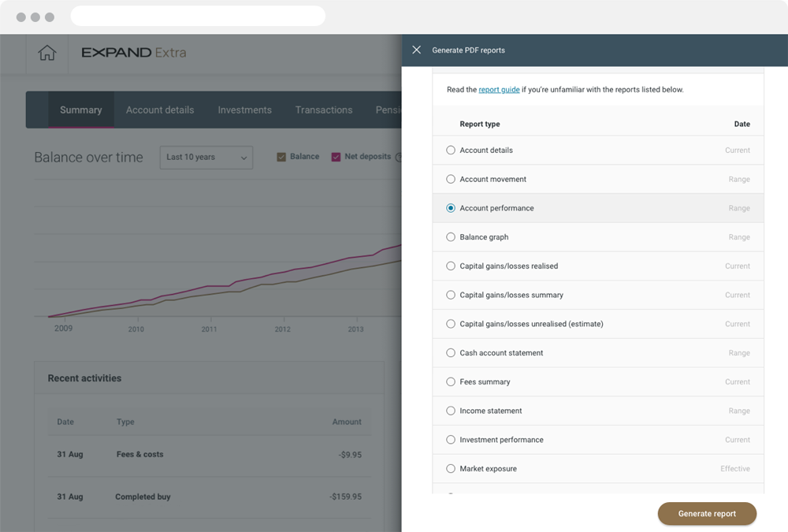Screen dimensions: 788x532
Task: Switch to the Transactions tab
Action: point(323,110)
